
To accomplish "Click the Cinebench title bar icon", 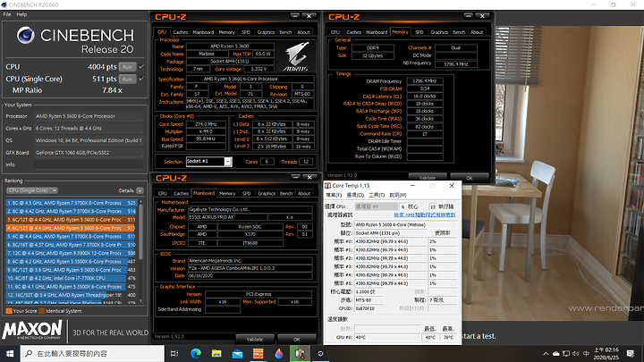I will click(4, 4).
